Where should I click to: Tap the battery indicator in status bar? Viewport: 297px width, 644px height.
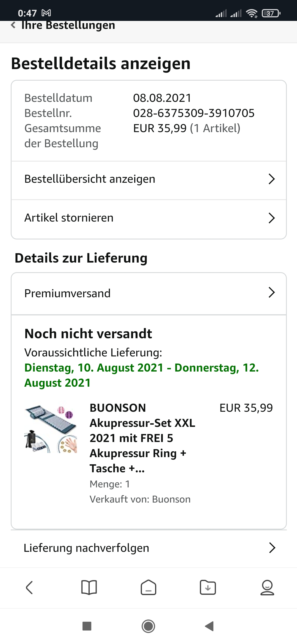click(x=271, y=13)
